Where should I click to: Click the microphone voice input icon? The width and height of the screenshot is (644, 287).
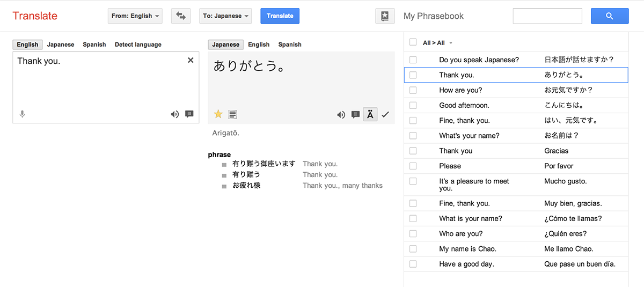click(23, 114)
